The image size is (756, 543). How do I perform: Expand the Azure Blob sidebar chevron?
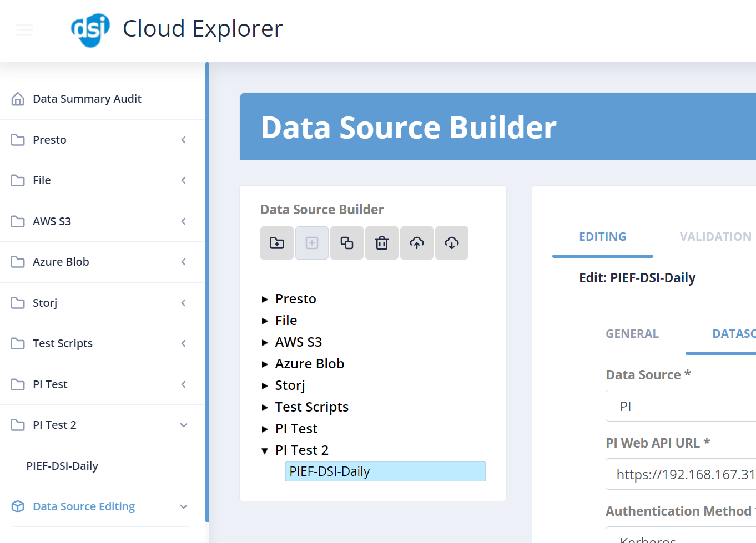point(184,262)
